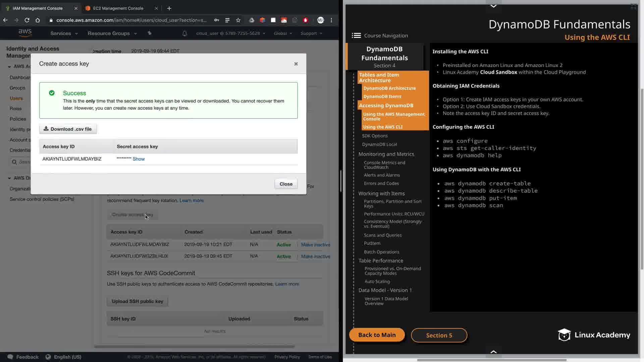
Task: Download the .csv file
Action: tap(68, 129)
